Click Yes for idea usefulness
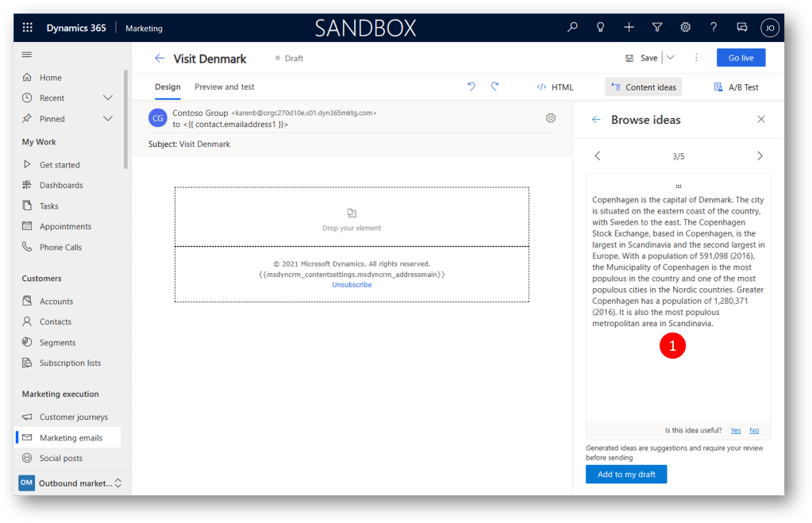The height and width of the screenshot is (523, 812). (x=735, y=430)
